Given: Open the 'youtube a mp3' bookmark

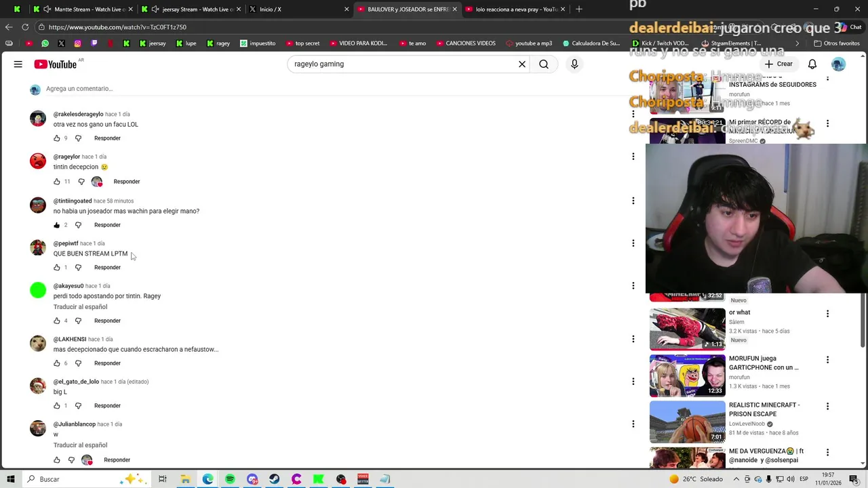Looking at the screenshot, I should (x=529, y=43).
